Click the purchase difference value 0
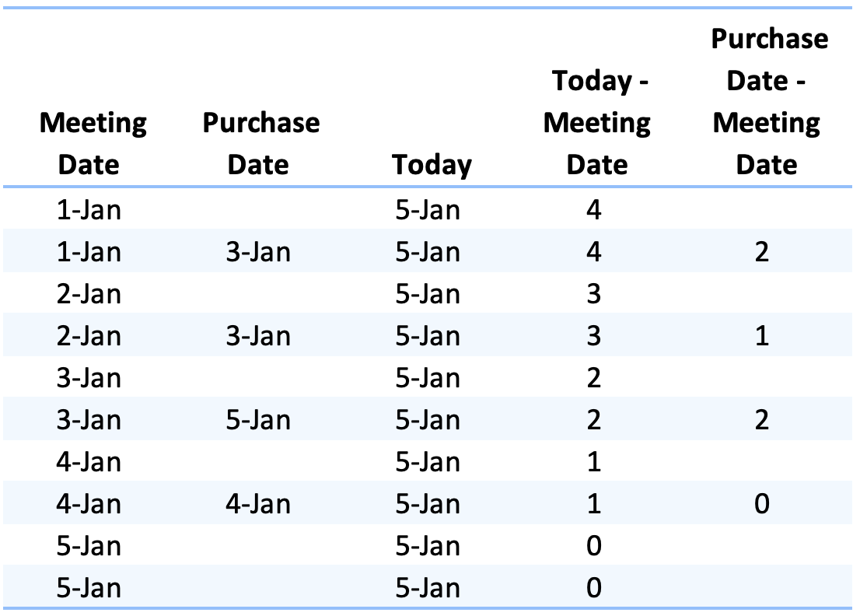Viewport: 860px width, 616px height. point(762,503)
